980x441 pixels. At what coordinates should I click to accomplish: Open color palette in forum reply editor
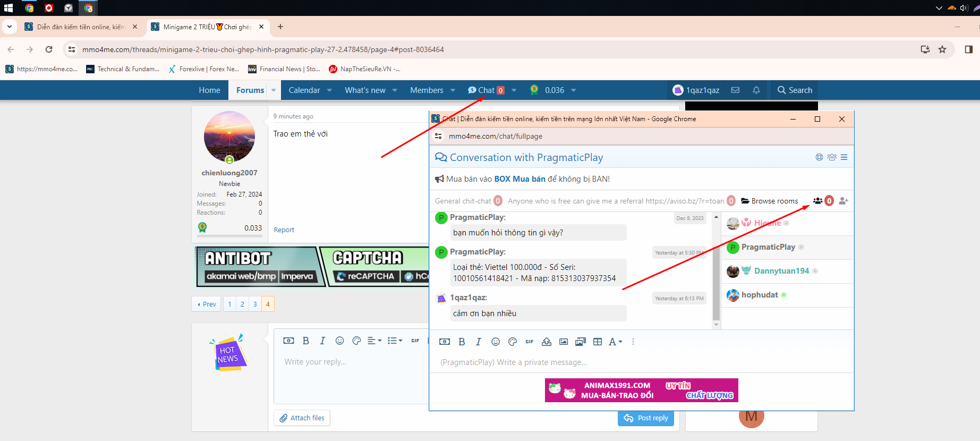(x=357, y=341)
